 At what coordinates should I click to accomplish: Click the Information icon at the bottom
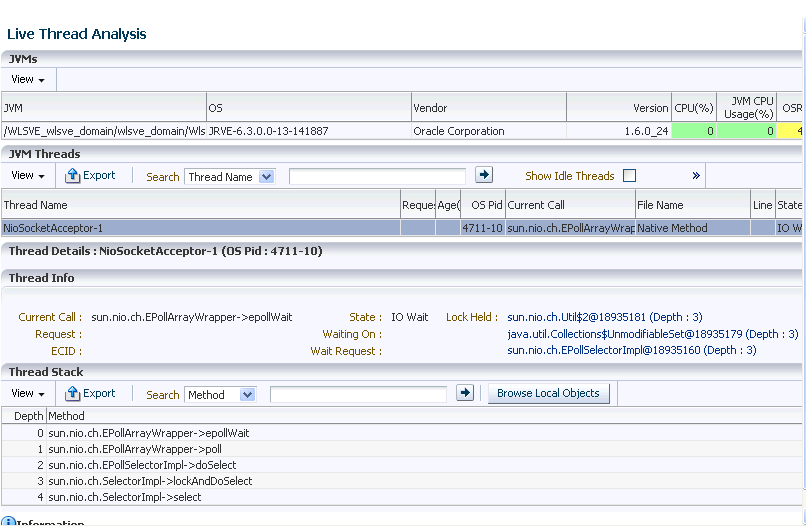(x=8, y=520)
